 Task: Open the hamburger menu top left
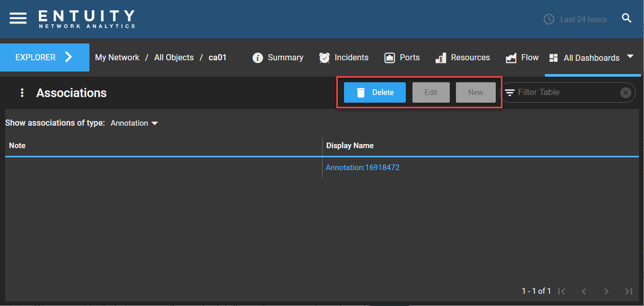18,18
